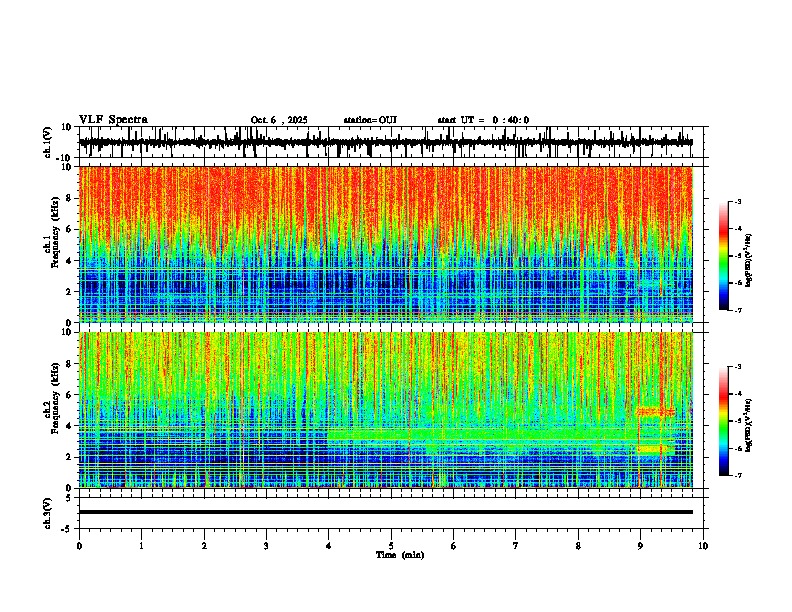Image resolution: width=792 pixels, height=612 pixels.
Task: Click the orange 5 kHz emission band near minute 9
Action: [655, 412]
